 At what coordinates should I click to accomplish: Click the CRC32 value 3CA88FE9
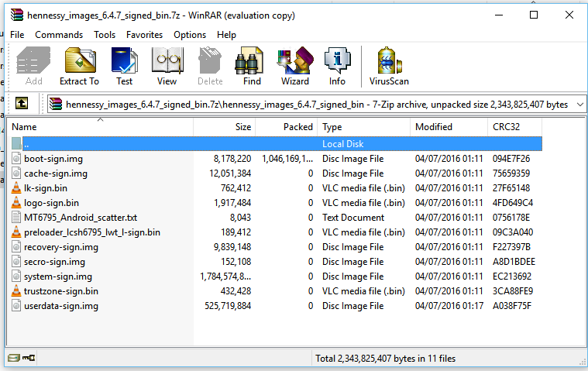click(513, 291)
